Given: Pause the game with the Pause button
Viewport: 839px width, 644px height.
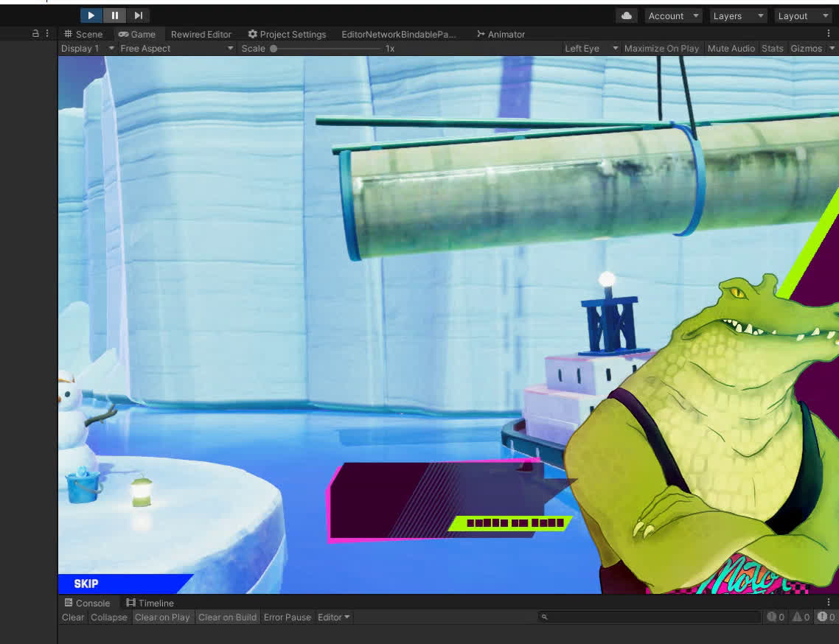Looking at the screenshot, I should [115, 15].
